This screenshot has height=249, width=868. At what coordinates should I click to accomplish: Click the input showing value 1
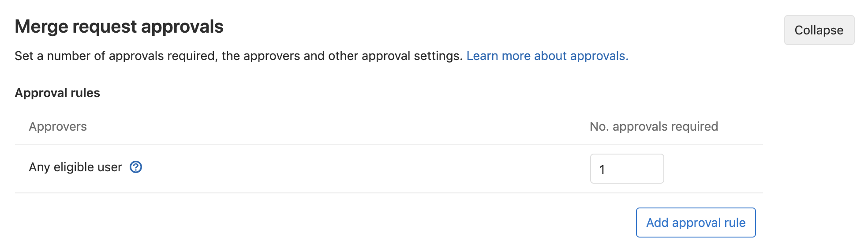point(627,169)
